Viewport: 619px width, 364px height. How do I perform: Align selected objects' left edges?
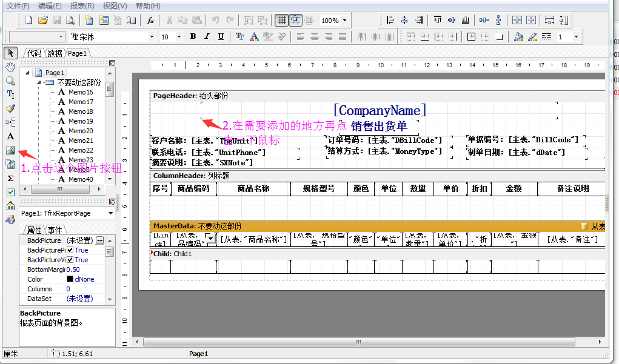pyautogui.click(x=390, y=20)
